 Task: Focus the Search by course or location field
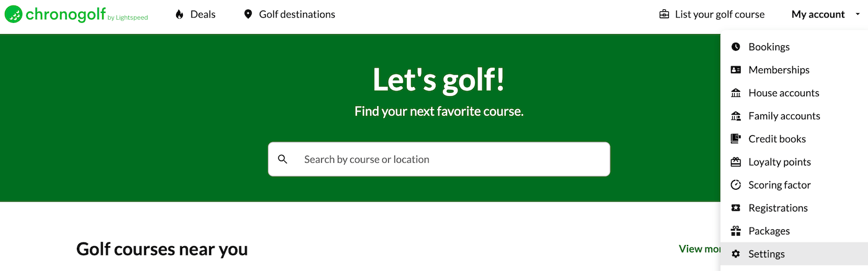point(439,159)
